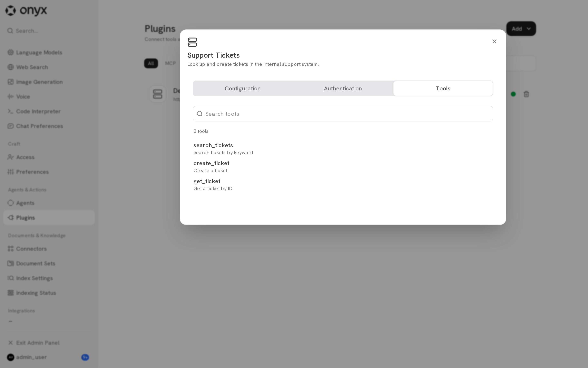Switch to the Configuration tab

[243, 88]
